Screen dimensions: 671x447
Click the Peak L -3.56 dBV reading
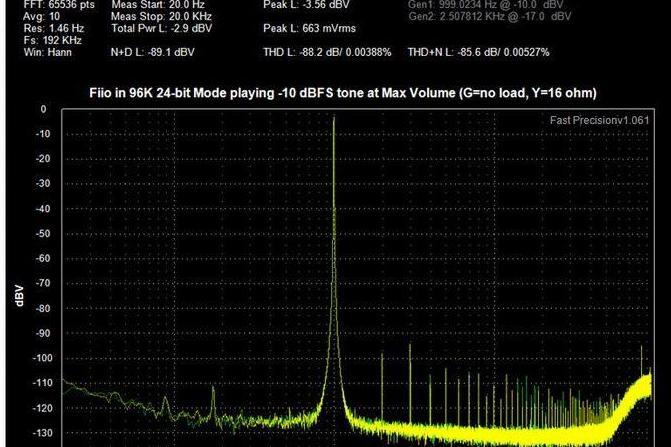[x=295, y=5]
